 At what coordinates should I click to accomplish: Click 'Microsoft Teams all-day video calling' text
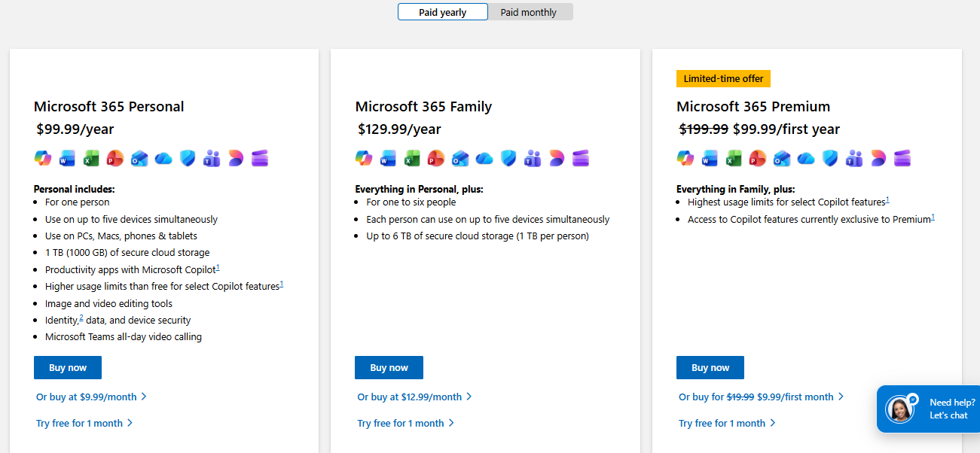124,337
